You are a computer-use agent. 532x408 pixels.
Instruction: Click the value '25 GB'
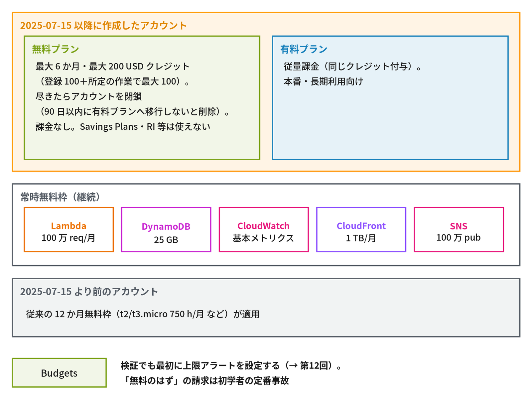166,240
